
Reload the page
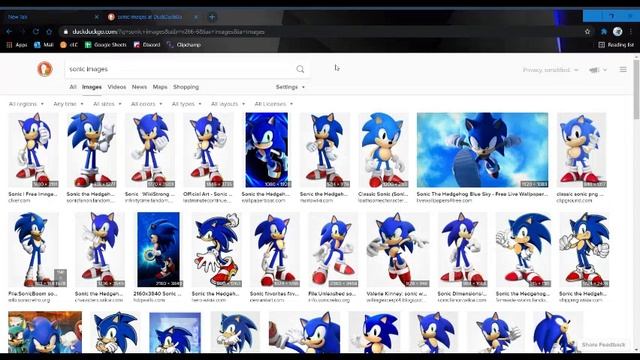click(x=36, y=31)
